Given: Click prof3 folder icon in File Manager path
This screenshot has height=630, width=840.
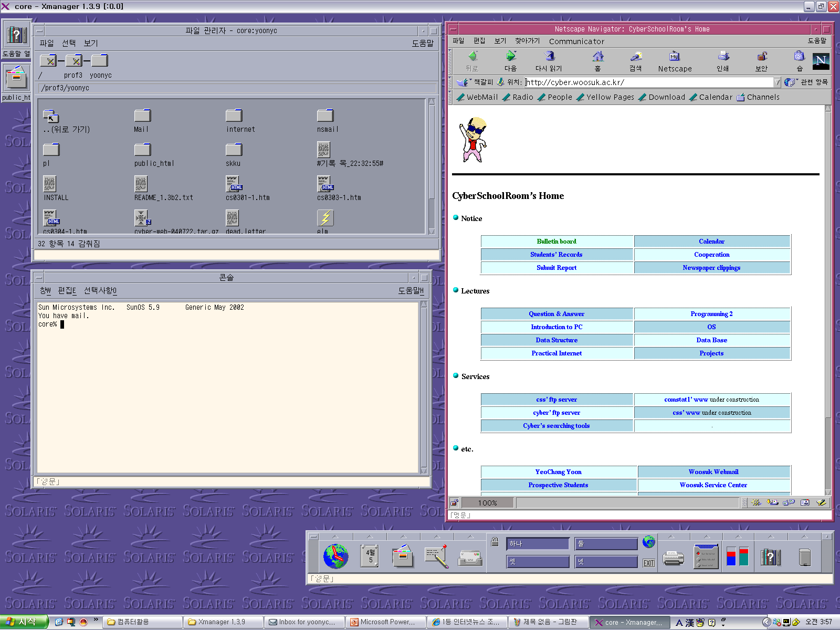Looking at the screenshot, I should (73, 61).
